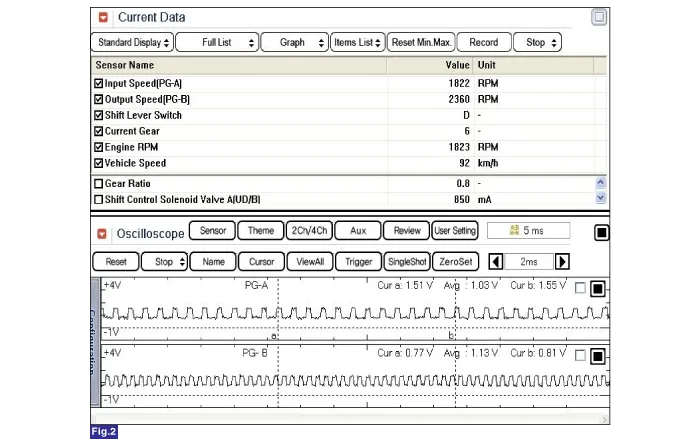Uncheck the Input Speed(PG-A) sensor

pyautogui.click(x=98, y=83)
